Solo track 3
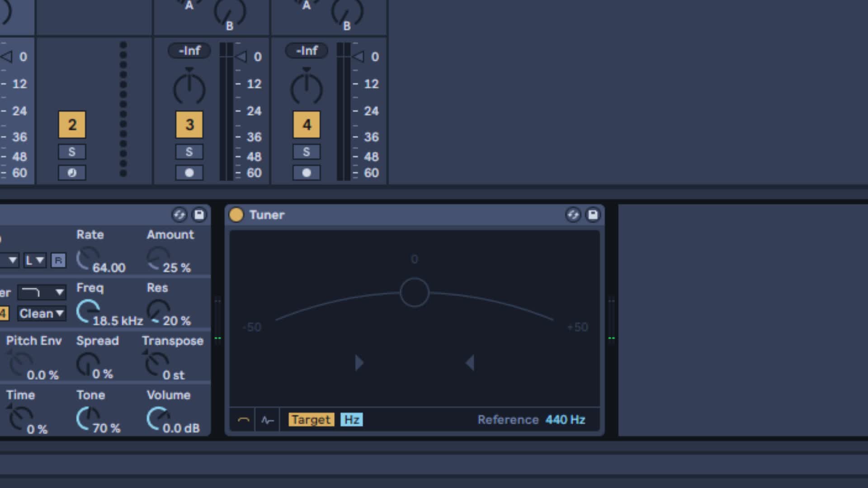 click(189, 152)
